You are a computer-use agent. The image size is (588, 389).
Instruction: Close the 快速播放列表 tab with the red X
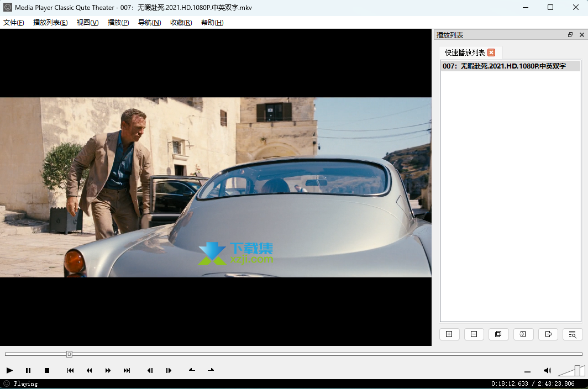click(491, 52)
